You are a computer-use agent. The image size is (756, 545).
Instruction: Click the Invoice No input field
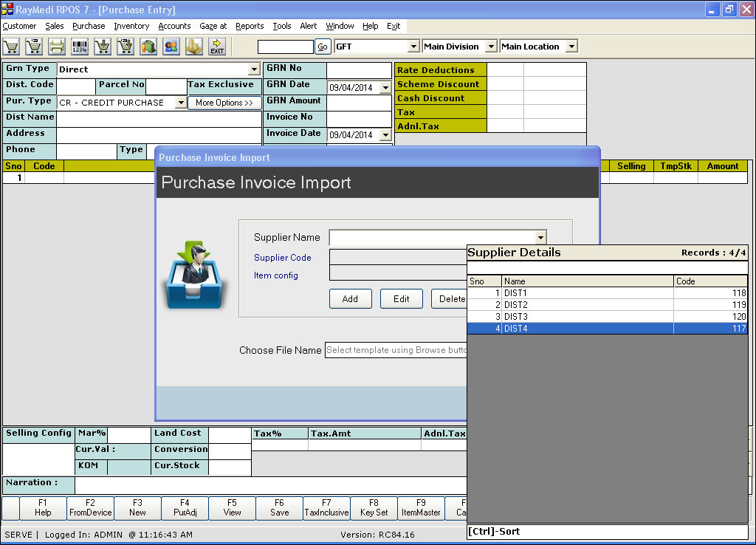[359, 119]
